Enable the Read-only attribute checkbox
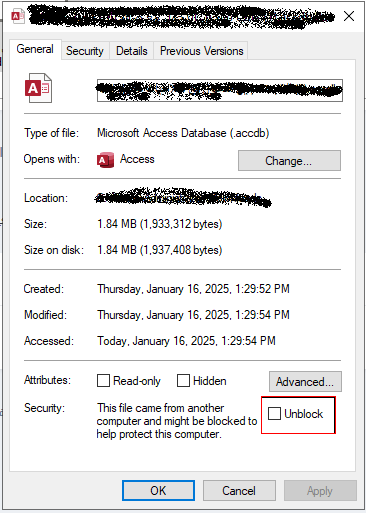This screenshot has height=513, width=366. click(x=103, y=380)
